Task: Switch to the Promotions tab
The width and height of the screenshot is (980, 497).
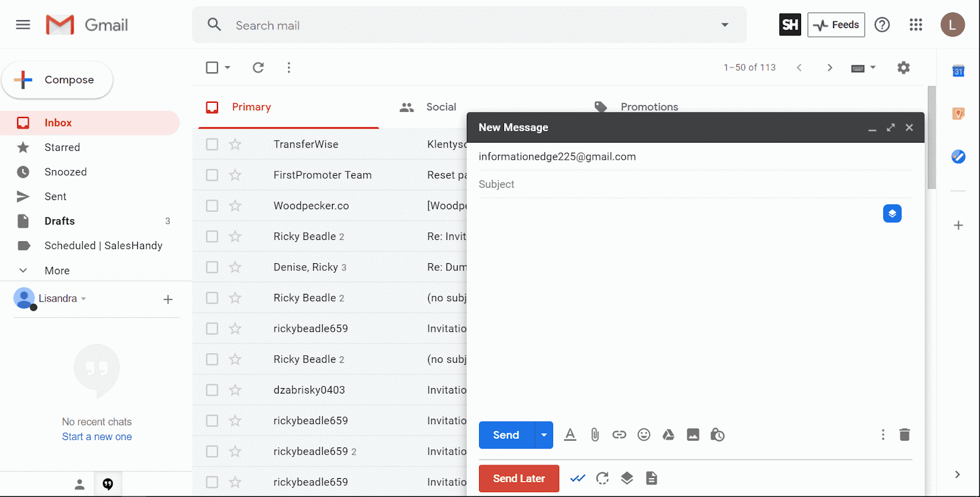Action: coord(649,106)
